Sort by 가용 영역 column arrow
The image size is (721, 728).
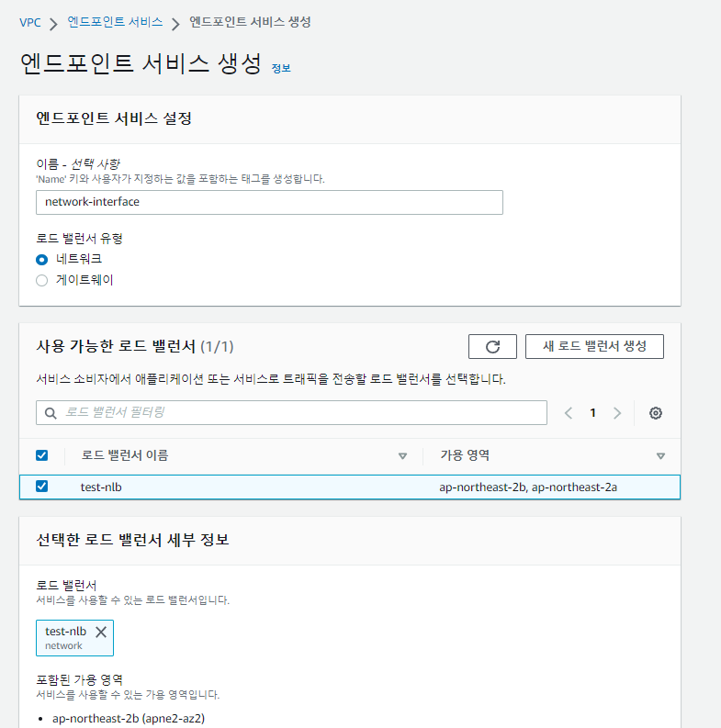(660, 456)
